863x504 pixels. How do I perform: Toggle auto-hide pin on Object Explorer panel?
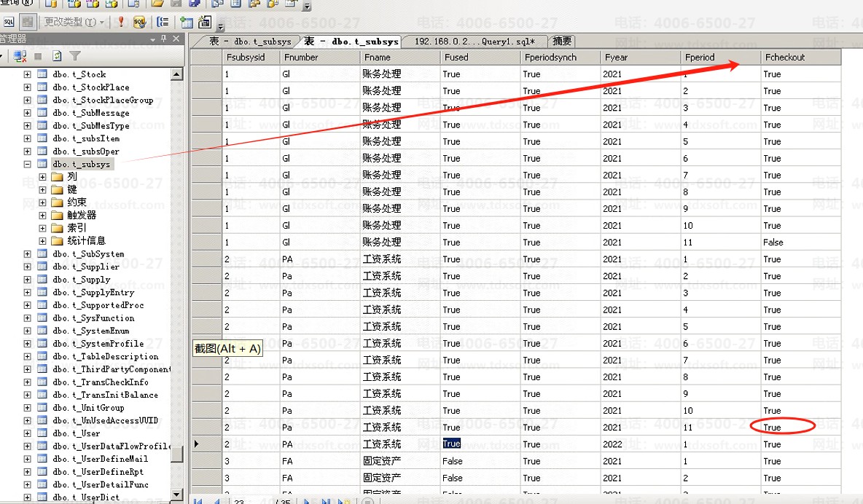[163, 39]
